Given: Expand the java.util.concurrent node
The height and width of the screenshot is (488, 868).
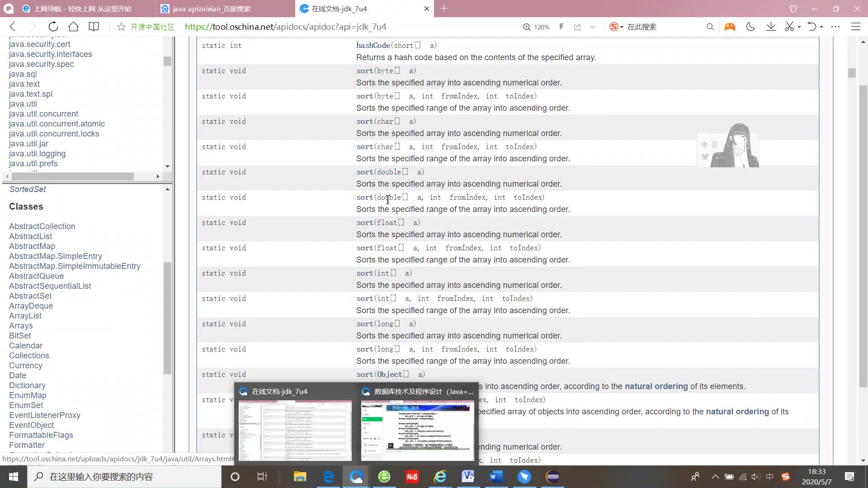Looking at the screenshot, I should pos(43,113).
